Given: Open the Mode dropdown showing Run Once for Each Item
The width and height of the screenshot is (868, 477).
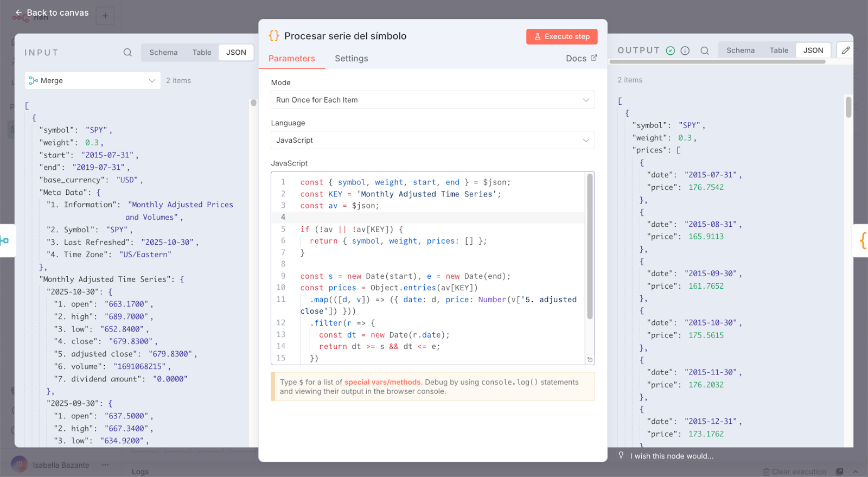Looking at the screenshot, I should pyautogui.click(x=432, y=100).
